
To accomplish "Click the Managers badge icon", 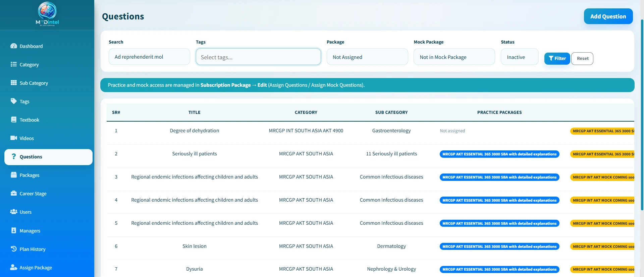I will click(14, 230).
